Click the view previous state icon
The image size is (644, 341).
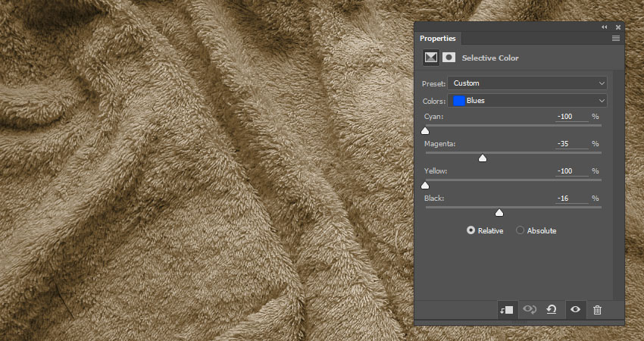point(530,309)
